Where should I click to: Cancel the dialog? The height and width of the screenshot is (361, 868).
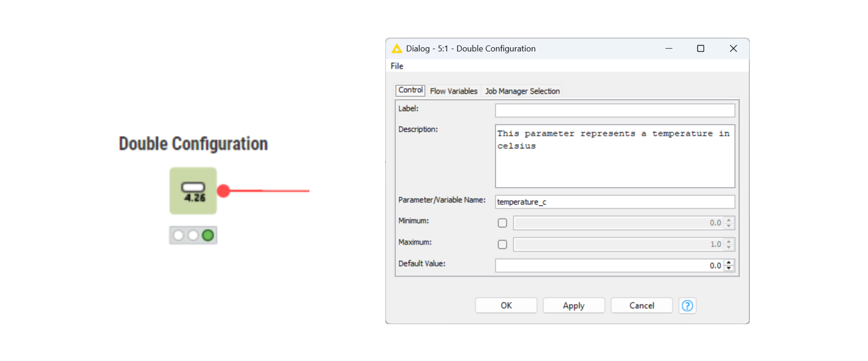tap(642, 306)
